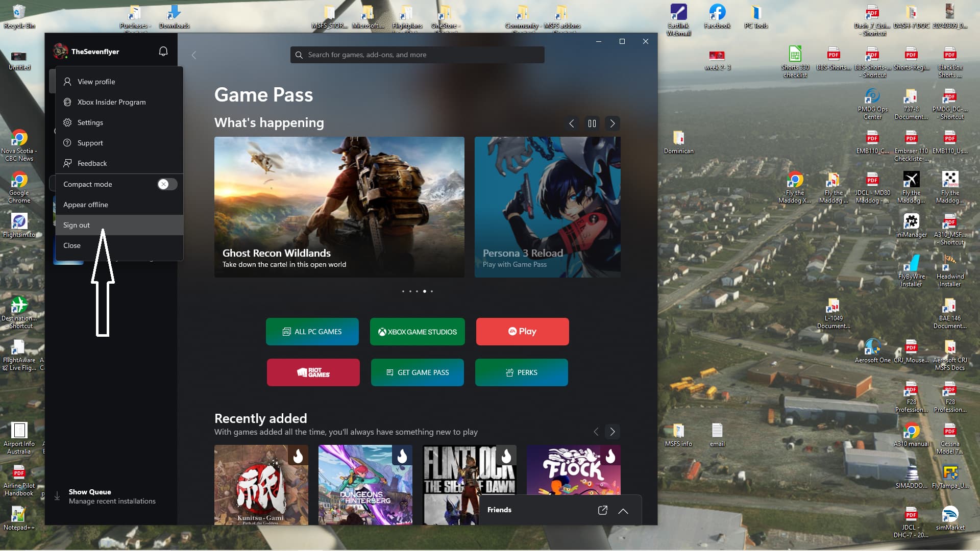Open the email text file icon
Image resolution: width=980 pixels, height=551 pixels.
tap(717, 435)
